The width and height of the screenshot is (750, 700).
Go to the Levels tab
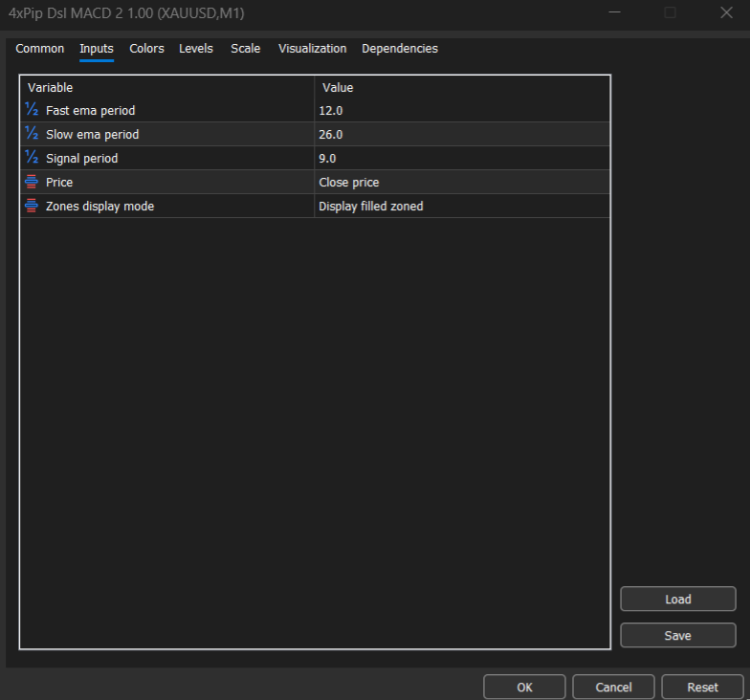tap(196, 49)
